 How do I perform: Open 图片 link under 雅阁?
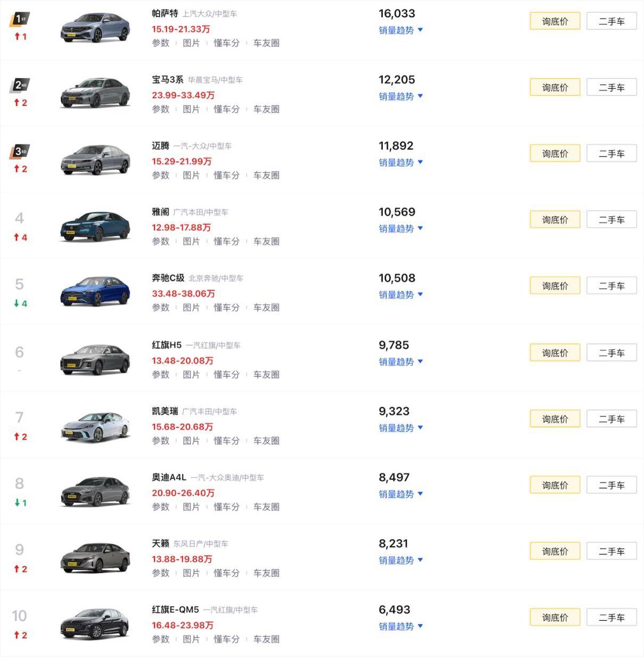(191, 241)
